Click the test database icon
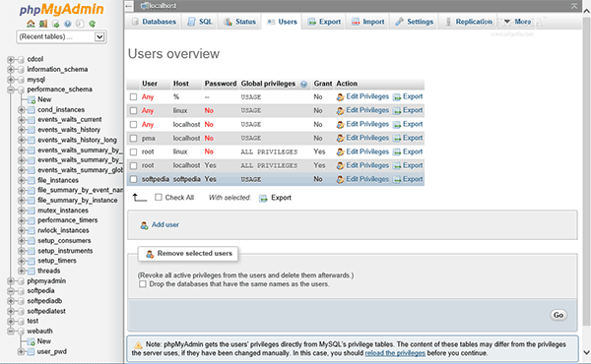This screenshot has width=591, height=364. click(21, 321)
